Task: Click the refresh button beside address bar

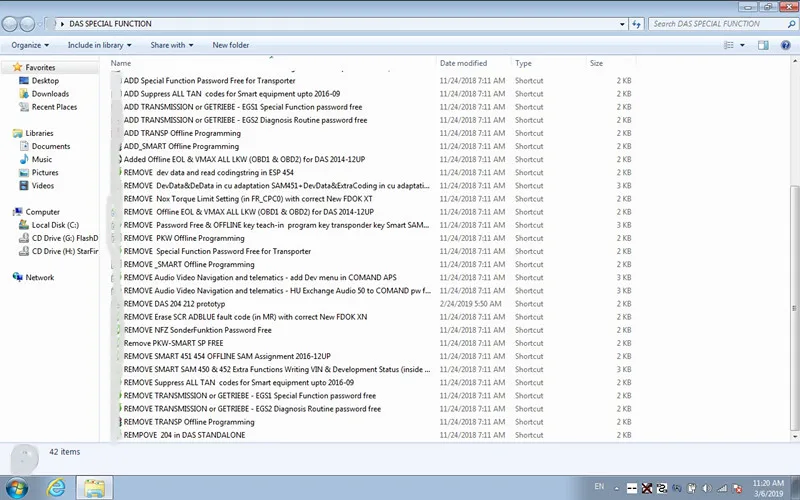Action: click(x=636, y=24)
